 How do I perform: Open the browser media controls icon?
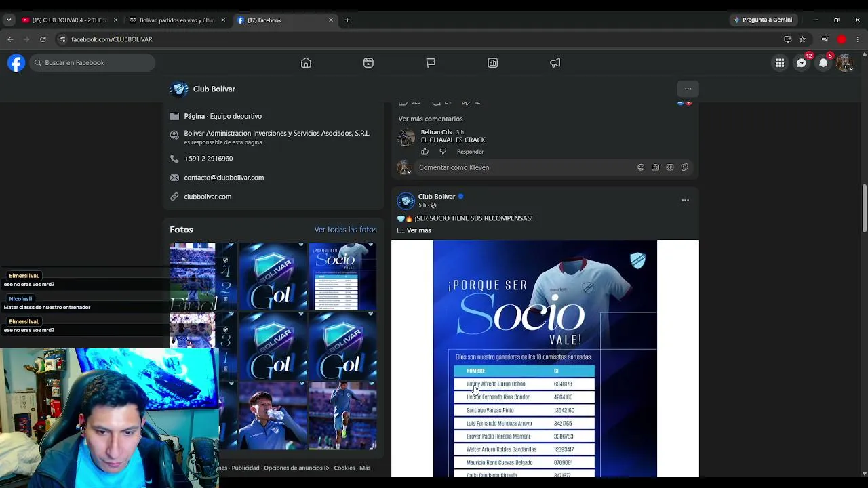click(x=825, y=39)
